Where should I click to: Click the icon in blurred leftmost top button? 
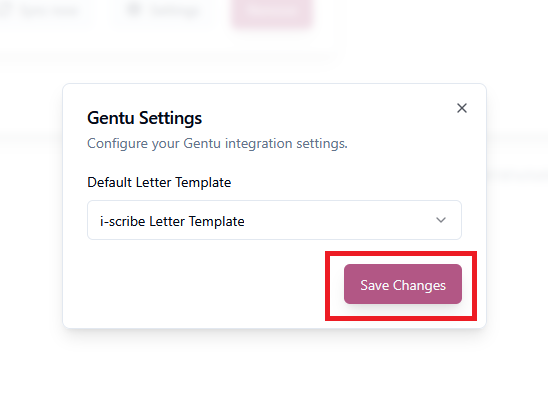point(7,10)
